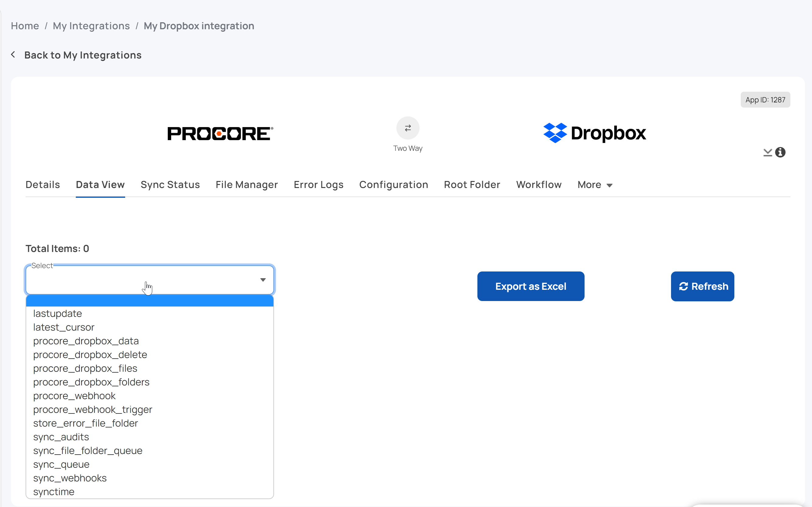Click Export as Excel button
The height and width of the screenshot is (507, 812).
[x=531, y=286]
